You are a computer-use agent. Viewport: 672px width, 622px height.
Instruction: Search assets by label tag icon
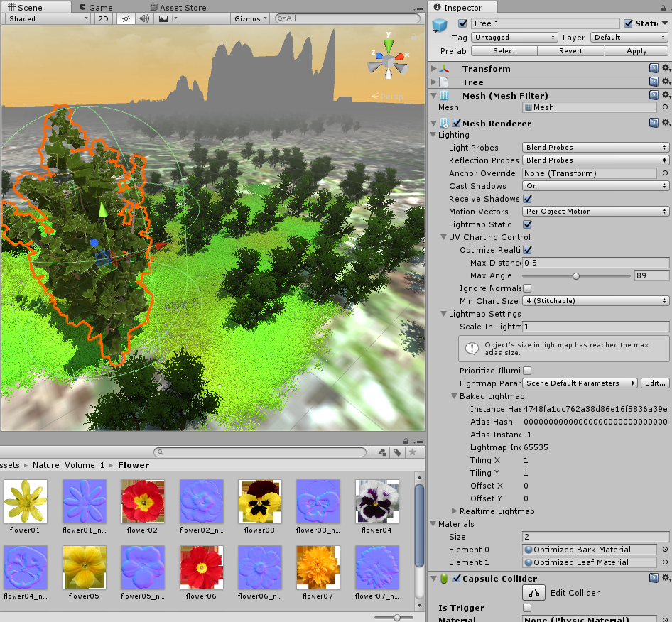point(397,452)
